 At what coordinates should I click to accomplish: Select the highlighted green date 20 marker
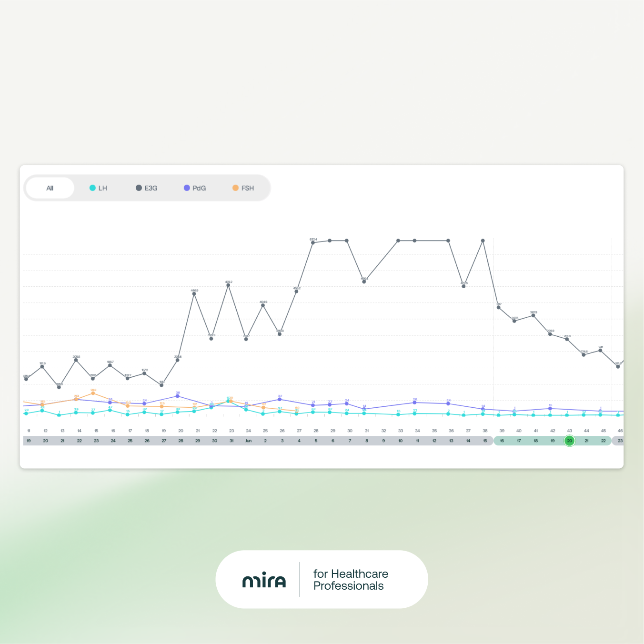[569, 441]
